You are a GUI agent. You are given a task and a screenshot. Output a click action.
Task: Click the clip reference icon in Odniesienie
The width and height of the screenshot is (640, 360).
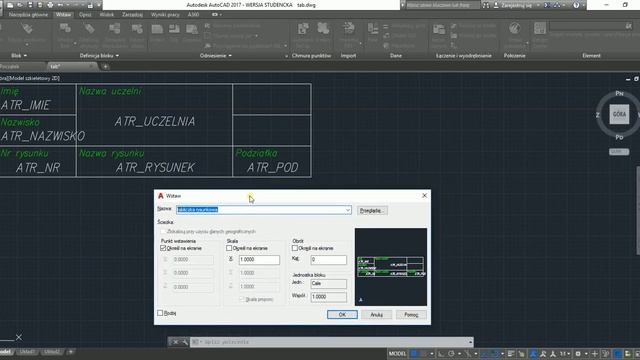point(174,29)
